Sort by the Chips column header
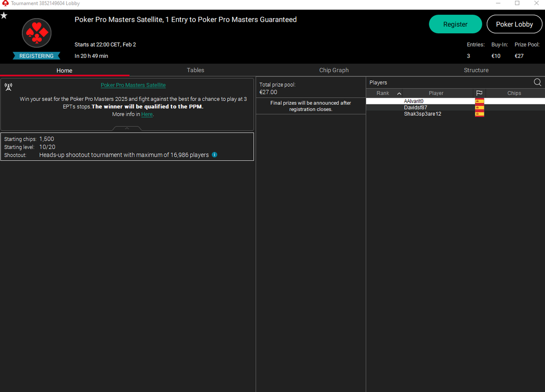This screenshot has height=392, width=545. [x=514, y=93]
